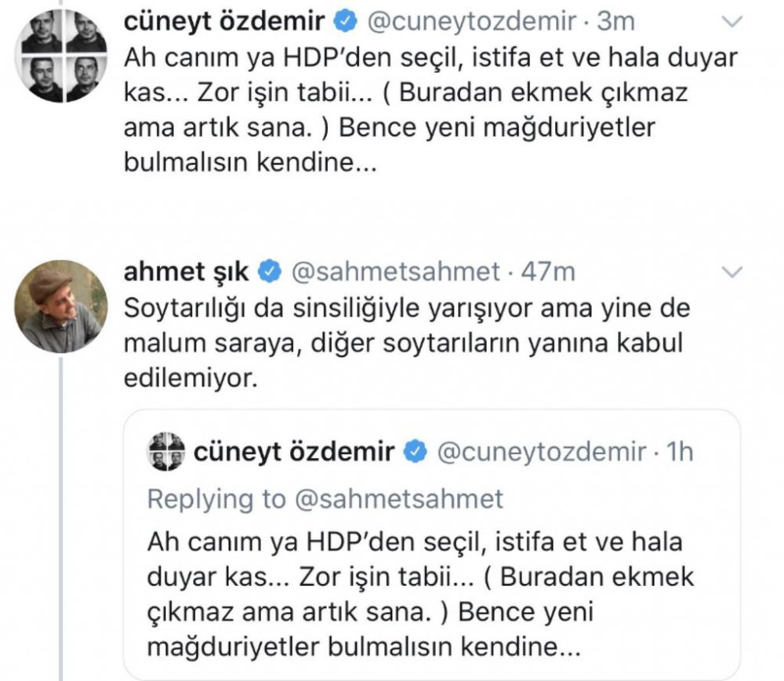The width and height of the screenshot is (784, 681).
Task: Open the cüneyt özdemir display name at top
Action: click(x=224, y=21)
